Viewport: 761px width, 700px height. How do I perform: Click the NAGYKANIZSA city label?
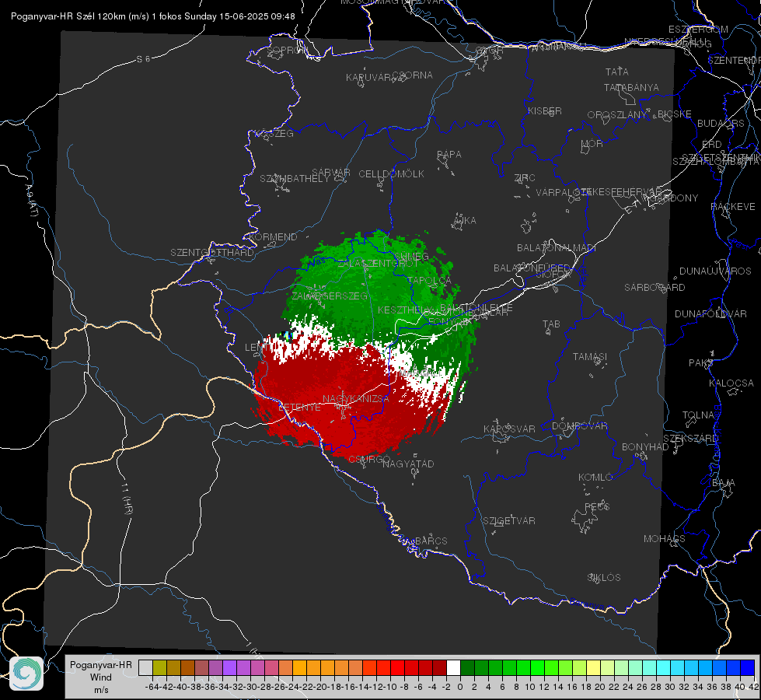click(356, 399)
